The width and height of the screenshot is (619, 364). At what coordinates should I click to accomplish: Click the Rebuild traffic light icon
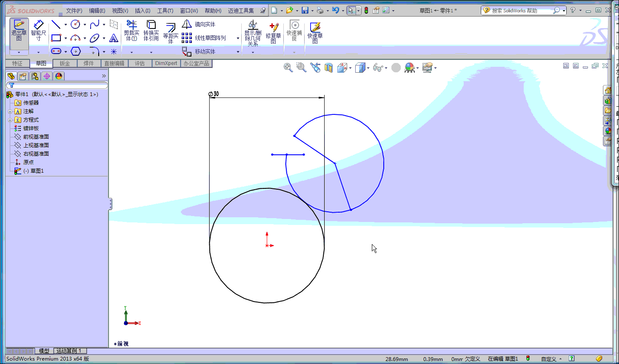pos(366,10)
